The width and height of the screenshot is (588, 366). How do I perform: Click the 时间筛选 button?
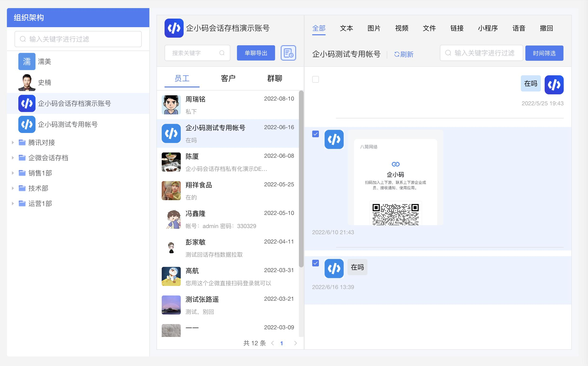tap(544, 53)
